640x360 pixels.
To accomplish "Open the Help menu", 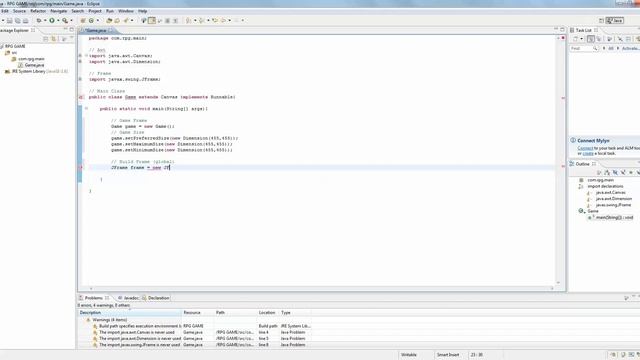I will (142, 11).
